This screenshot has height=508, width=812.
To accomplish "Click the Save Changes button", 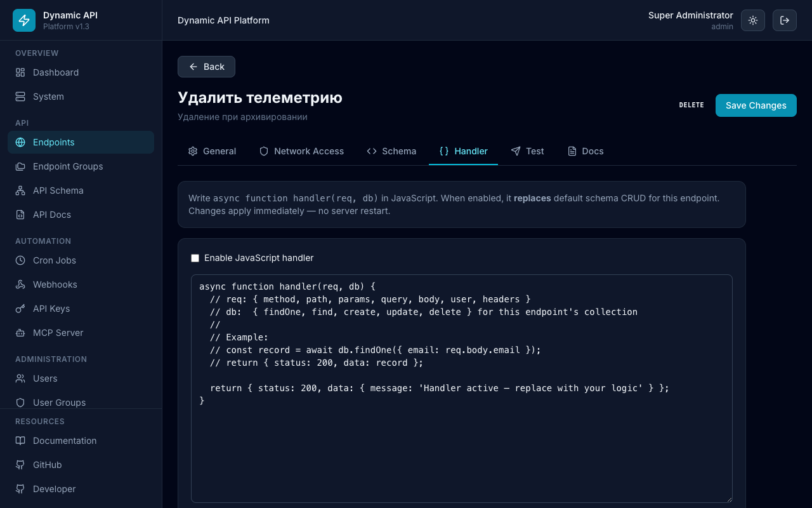I will click(x=756, y=105).
